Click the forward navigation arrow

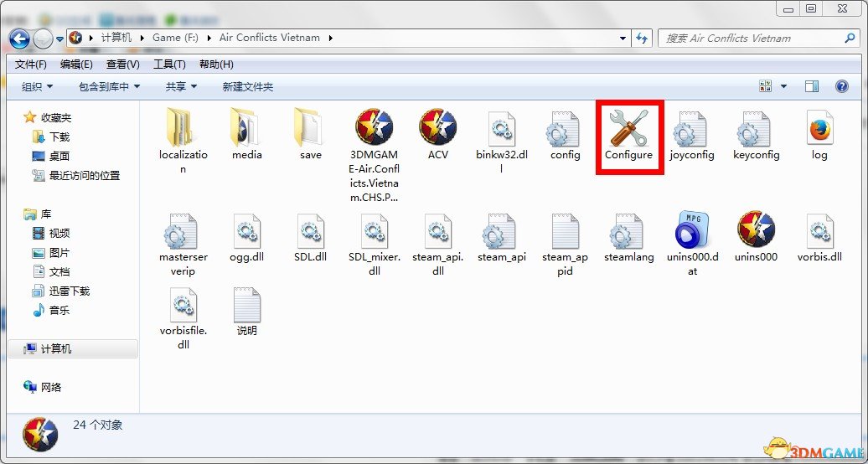[44, 39]
